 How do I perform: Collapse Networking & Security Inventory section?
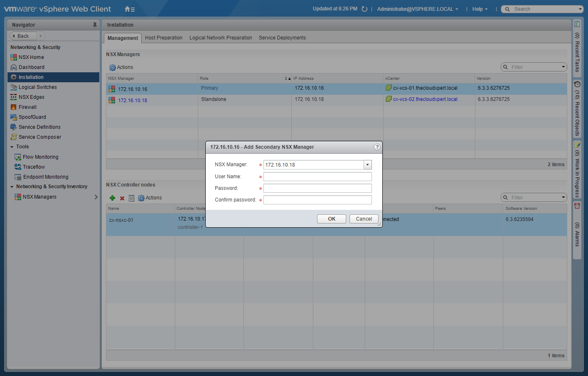[12, 187]
